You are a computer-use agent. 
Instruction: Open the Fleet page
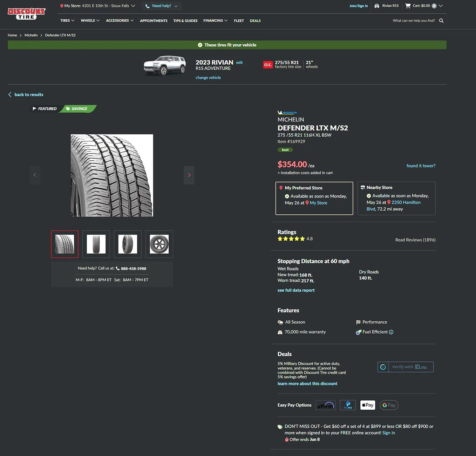pos(239,21)
